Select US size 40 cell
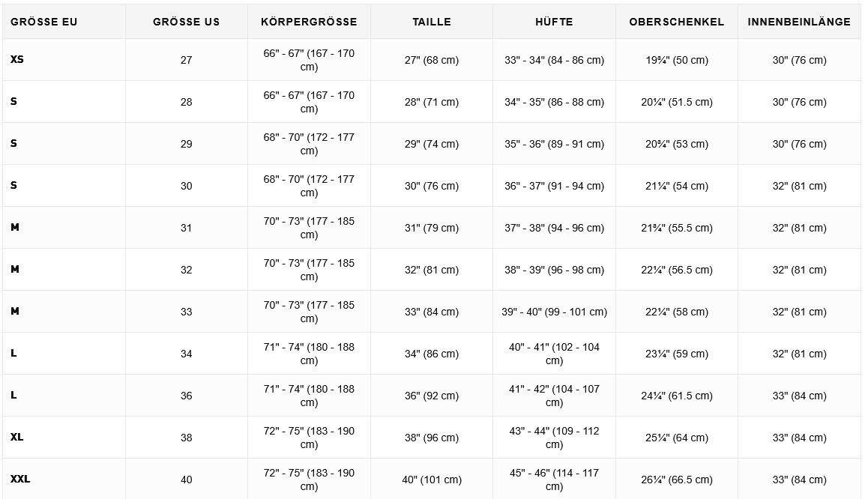868x499 pixels. pos(186,480)
